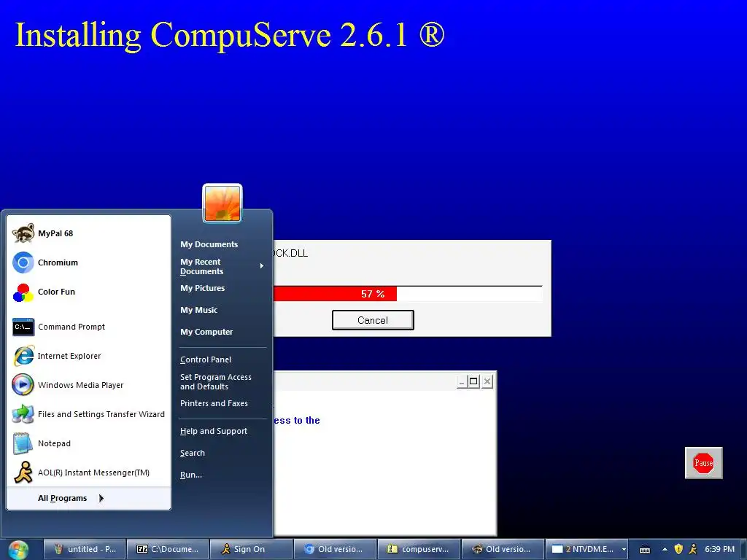Click the red Pause stop-sign button
Screen dimensions: 747x560
click(x=704, y=463)
